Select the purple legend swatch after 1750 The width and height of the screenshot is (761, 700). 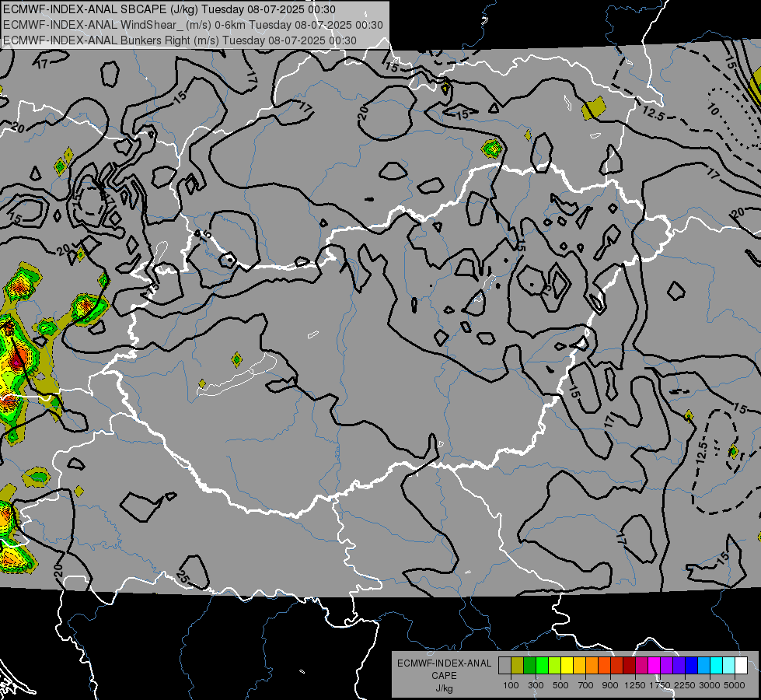[x=666, y=666]
